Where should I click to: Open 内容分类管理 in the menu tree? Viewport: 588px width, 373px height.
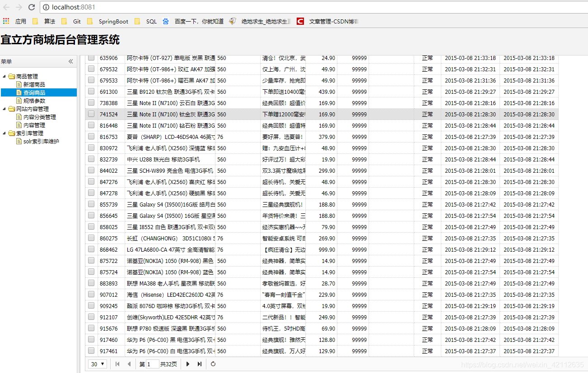pos(40,117)
